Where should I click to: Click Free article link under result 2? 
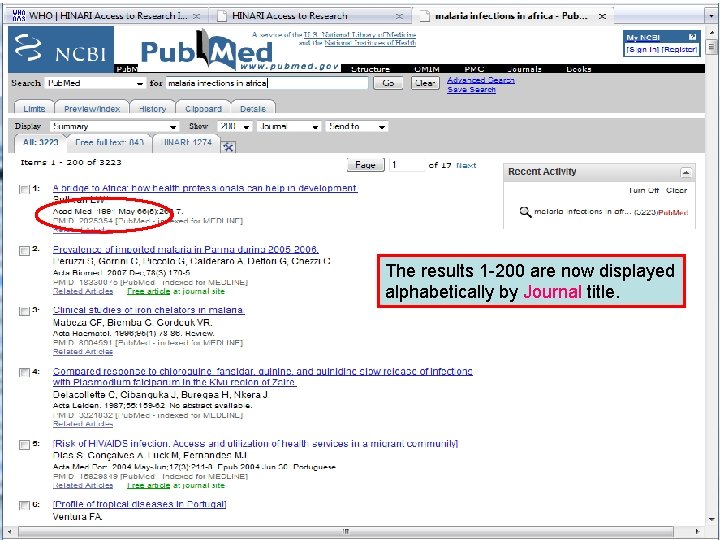(x=148, y=291)
